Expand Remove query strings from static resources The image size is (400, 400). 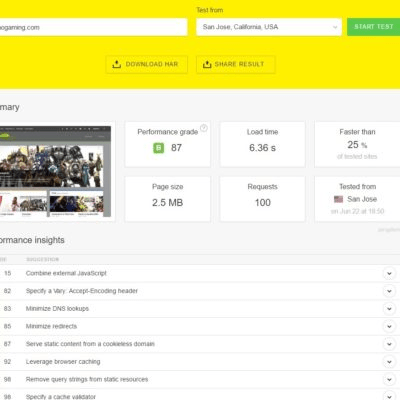tap(389, 380)
